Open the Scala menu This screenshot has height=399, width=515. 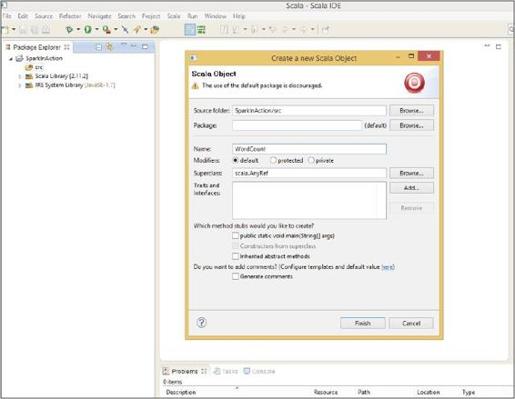(174, 16)
